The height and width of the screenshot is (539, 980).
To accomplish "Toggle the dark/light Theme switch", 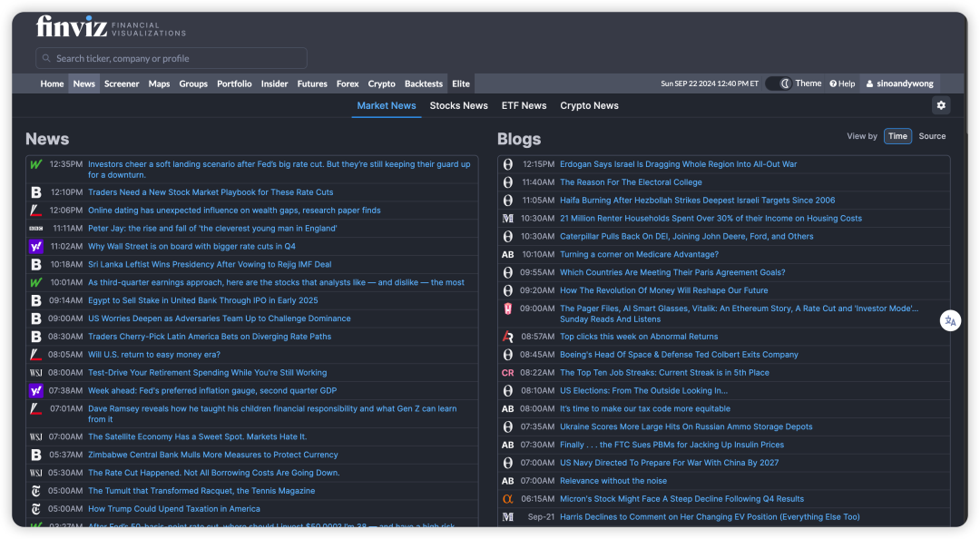I will [x=779, y=83].
